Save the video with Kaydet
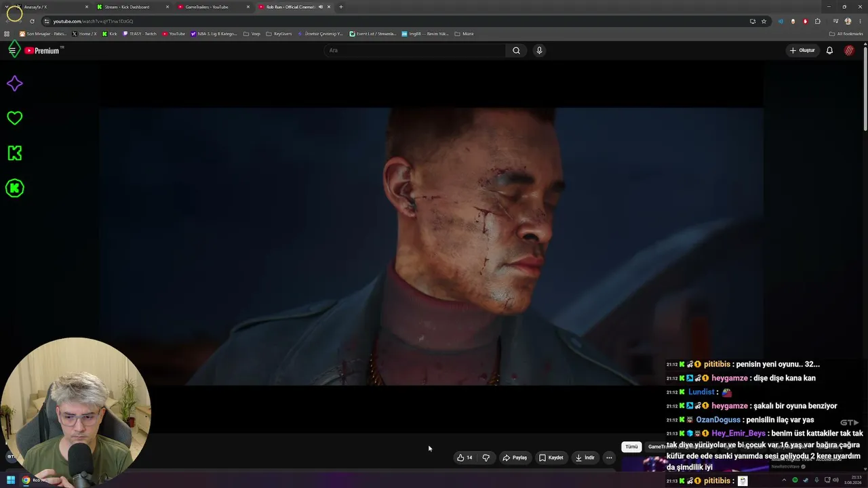This screenshot has width=868, height=488. point(551,457)
